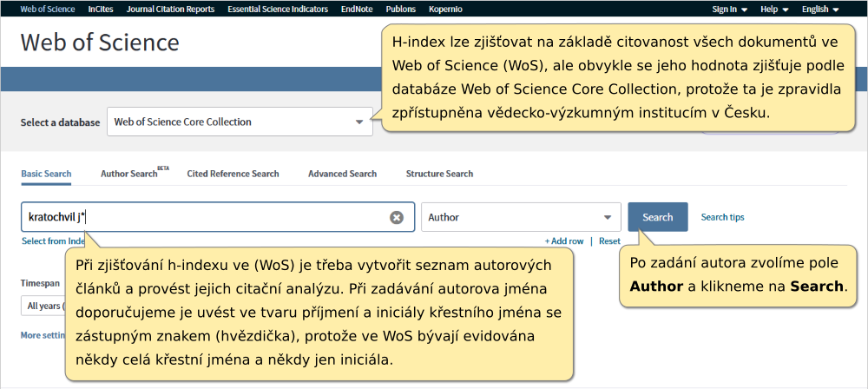Open InCites in the top bar
Viewport: 868px width, 389px height.
(101, 9)
